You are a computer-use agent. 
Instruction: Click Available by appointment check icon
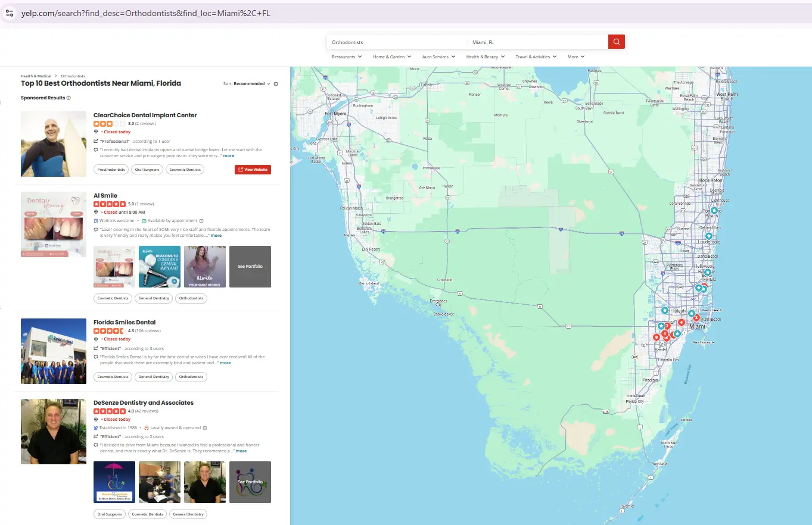click(144, 220)
